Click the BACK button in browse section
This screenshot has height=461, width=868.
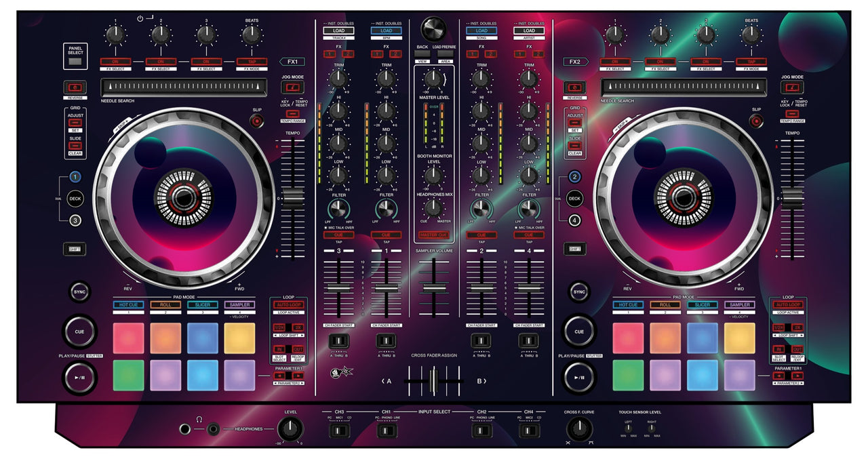[422, 54]
